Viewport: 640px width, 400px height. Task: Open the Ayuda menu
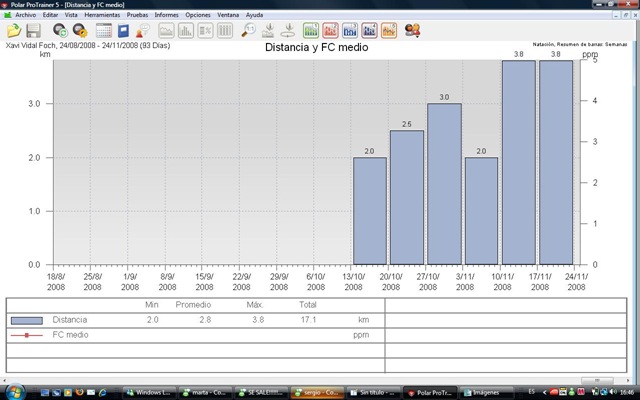(x=254, y=15)
